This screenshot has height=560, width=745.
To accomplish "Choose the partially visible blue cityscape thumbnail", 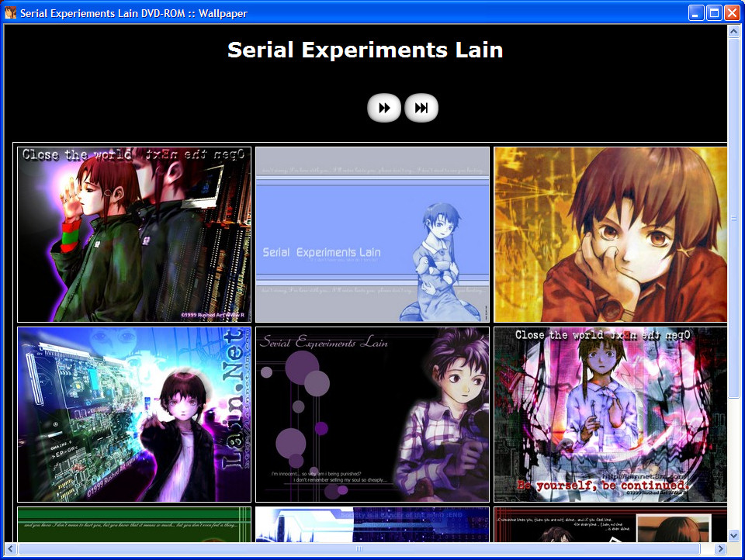I will point(372,524).
